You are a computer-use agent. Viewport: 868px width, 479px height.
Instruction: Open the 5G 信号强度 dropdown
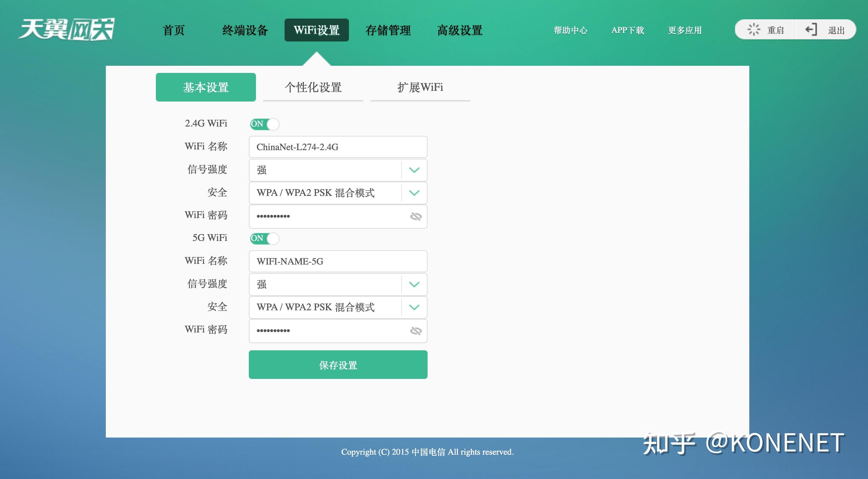click(414, 284)
